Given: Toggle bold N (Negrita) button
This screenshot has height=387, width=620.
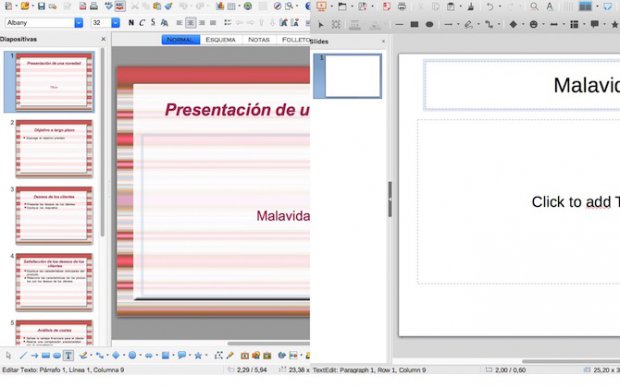Looking at the screenshot, I should click(131, 23).
